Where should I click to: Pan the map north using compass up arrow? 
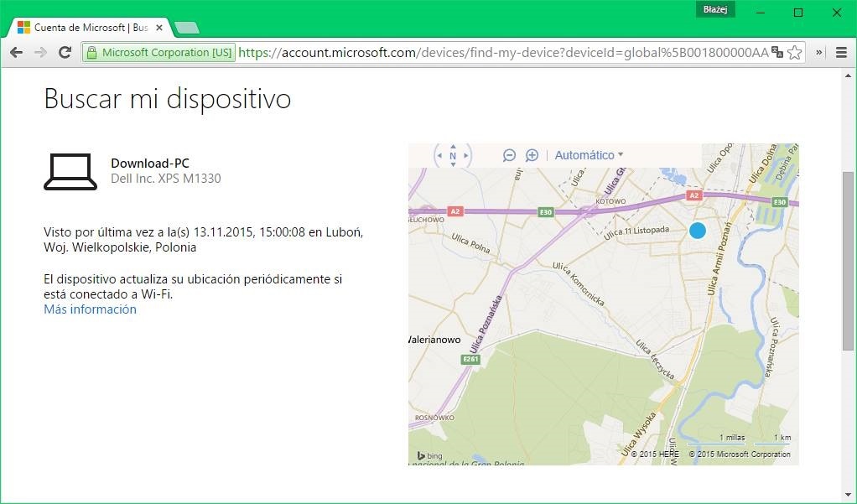[453, 147]
